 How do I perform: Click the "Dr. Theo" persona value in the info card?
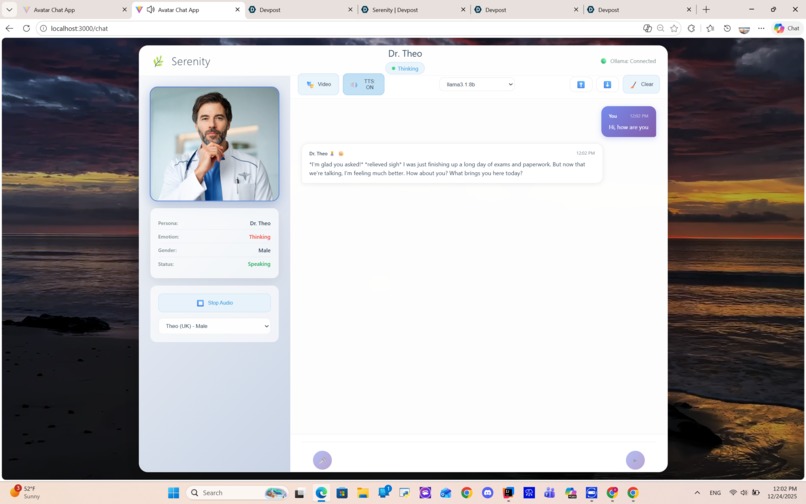(260, 223)
